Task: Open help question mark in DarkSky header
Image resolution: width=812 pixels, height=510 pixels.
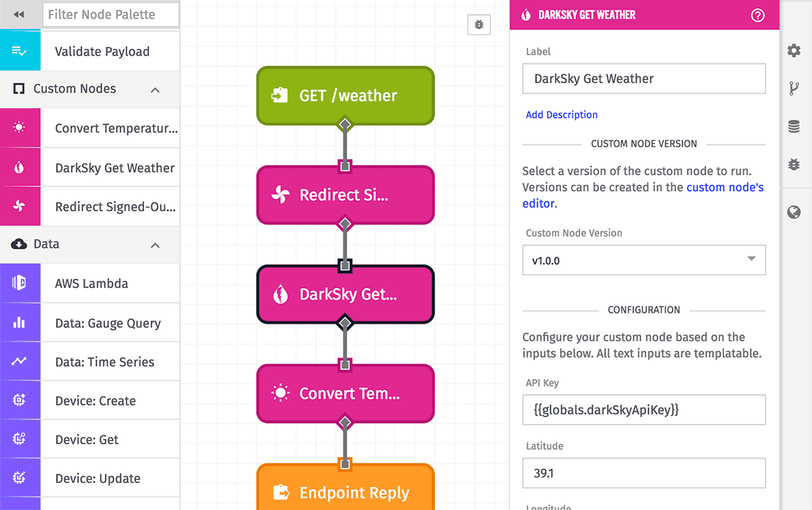Action: click(758, 15)
